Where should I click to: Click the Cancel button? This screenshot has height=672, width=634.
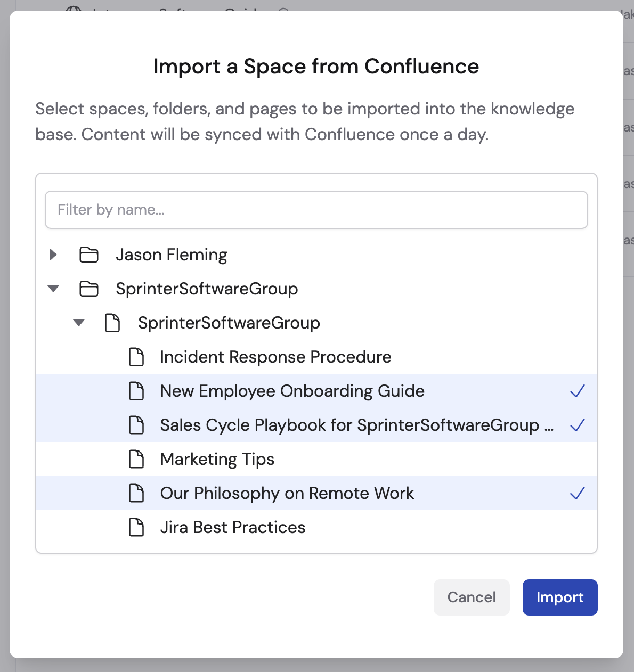pos(472,597)
